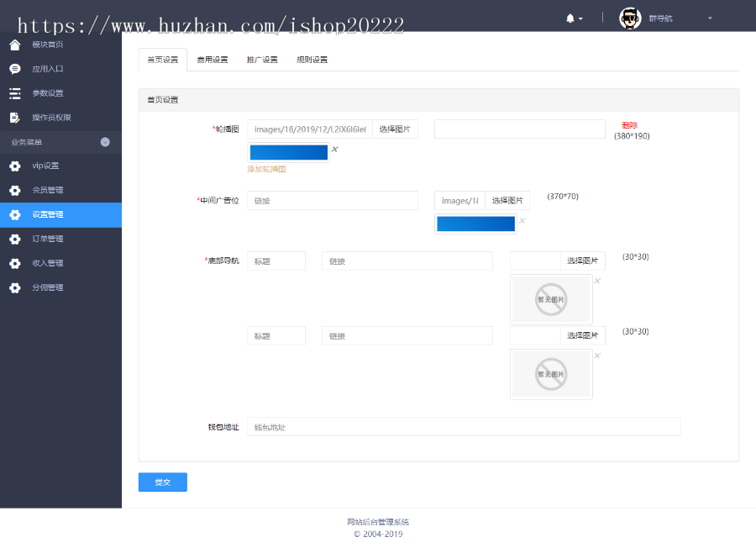Viewport: 756px width, 548px height.
Task: Open the 群导航 account dropdown
Action: [663, 18]
